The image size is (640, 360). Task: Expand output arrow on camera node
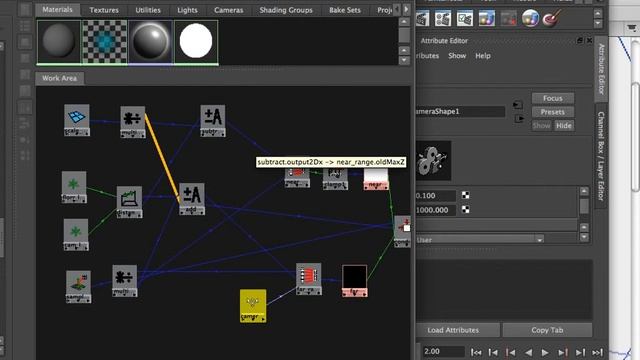click(x=264, y=319)
